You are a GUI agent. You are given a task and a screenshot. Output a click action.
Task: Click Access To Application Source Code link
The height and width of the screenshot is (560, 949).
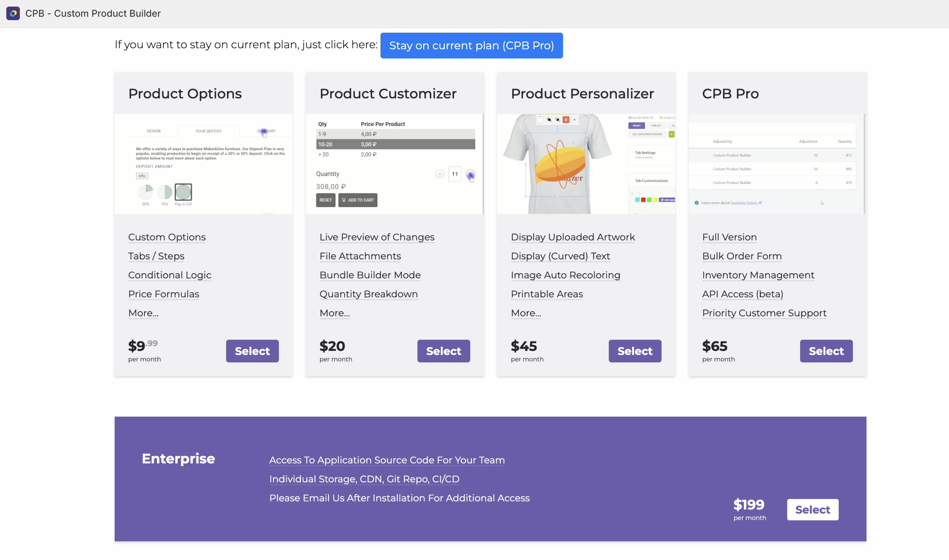(x=387, y=460)
